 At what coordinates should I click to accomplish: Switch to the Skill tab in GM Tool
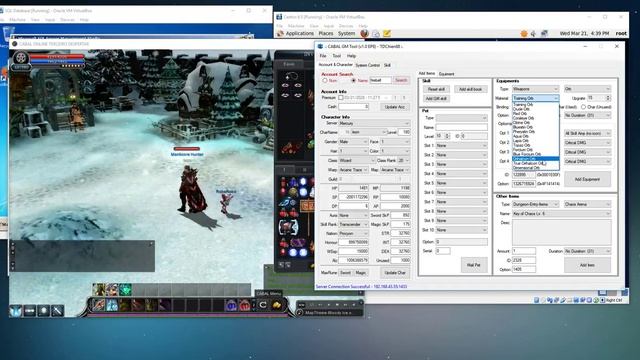(387, 65)
